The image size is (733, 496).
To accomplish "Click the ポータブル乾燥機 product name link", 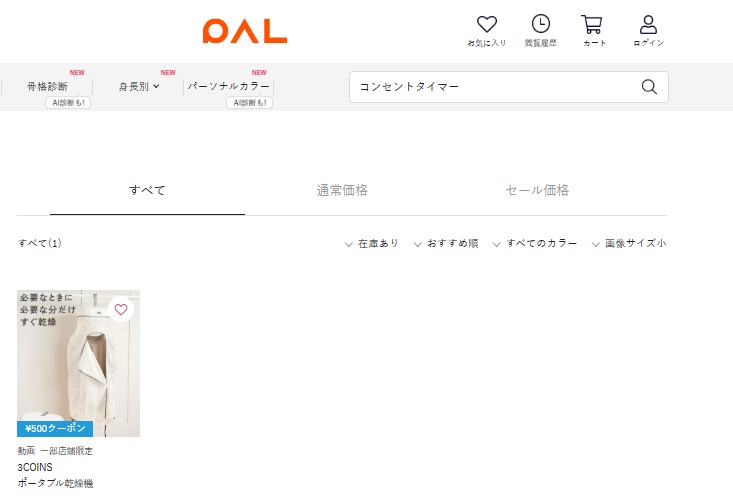I will point(55,483).
